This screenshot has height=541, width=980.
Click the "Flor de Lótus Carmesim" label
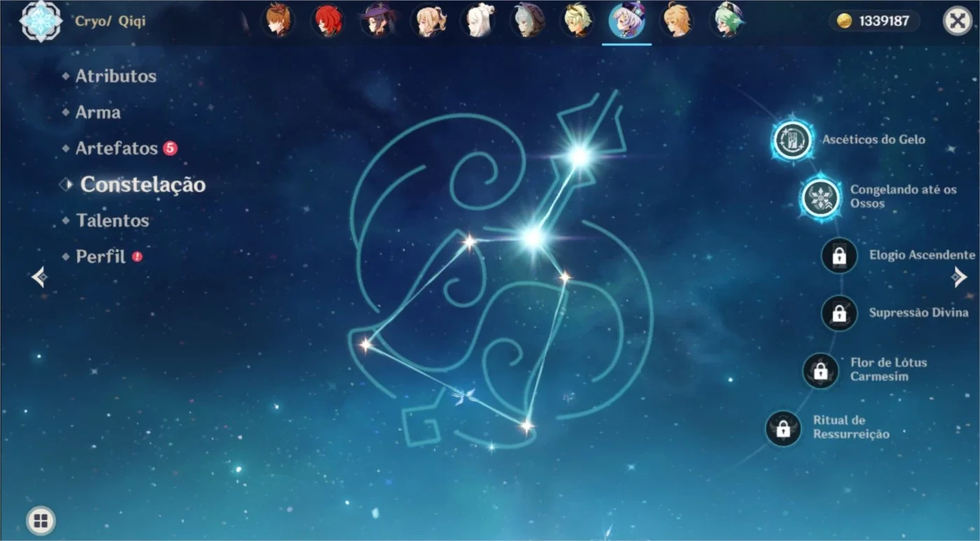(888, 370)
